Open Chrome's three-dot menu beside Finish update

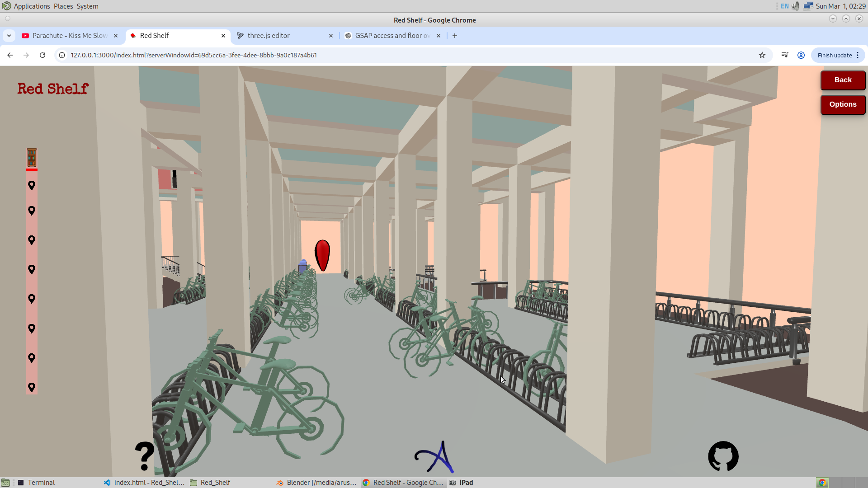(858, 55)
